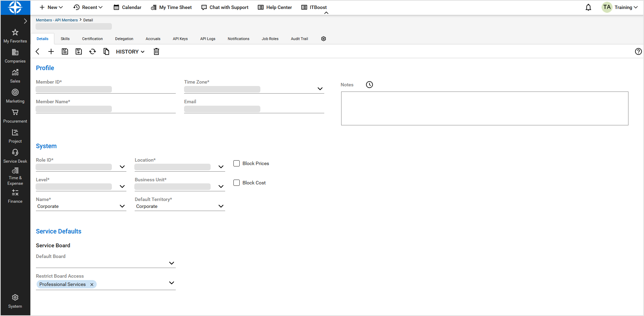Open the notifications bell

coord(588,7)
